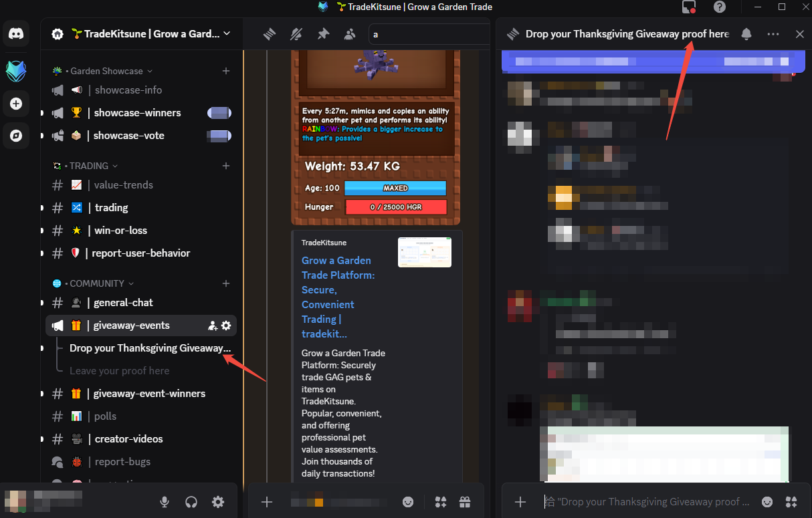This screenshot has width=812, height=518.
Task: Toggle channel notification mute bell icon
Action: click(296, 34)
